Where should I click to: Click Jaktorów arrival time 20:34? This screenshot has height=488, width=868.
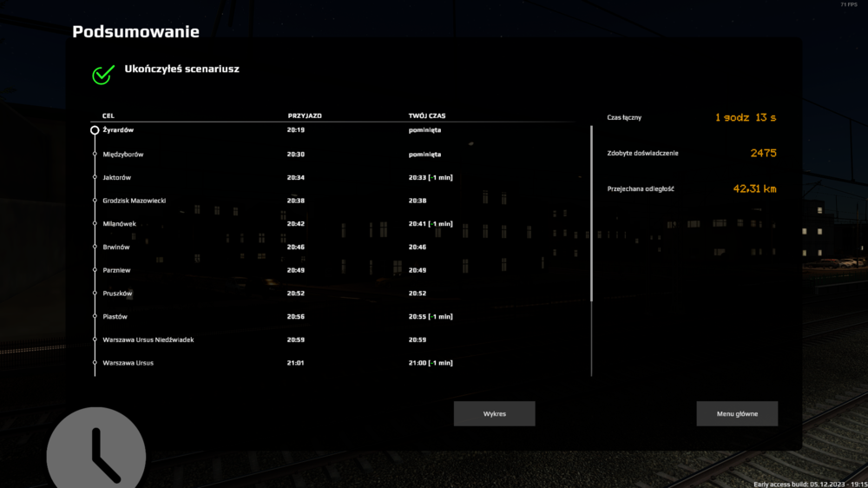tap(296, 178)
